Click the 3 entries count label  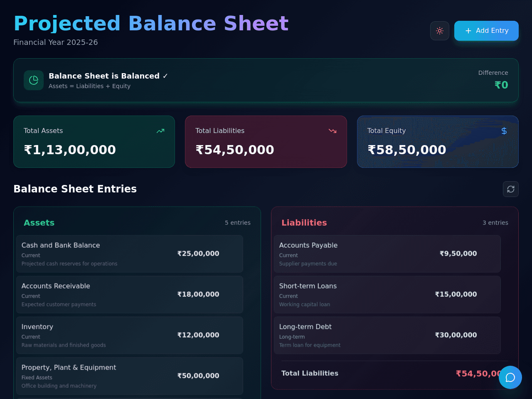click(495, 223)
